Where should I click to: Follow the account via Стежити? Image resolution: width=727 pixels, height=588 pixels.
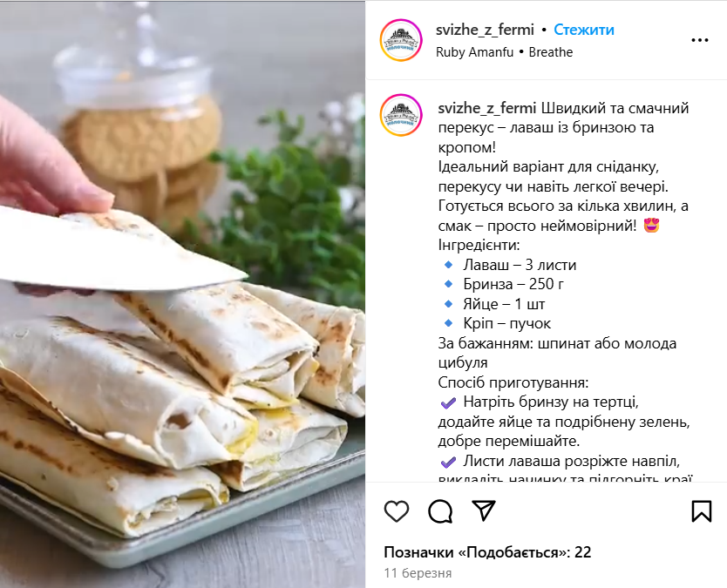click(x=584, y=30)
